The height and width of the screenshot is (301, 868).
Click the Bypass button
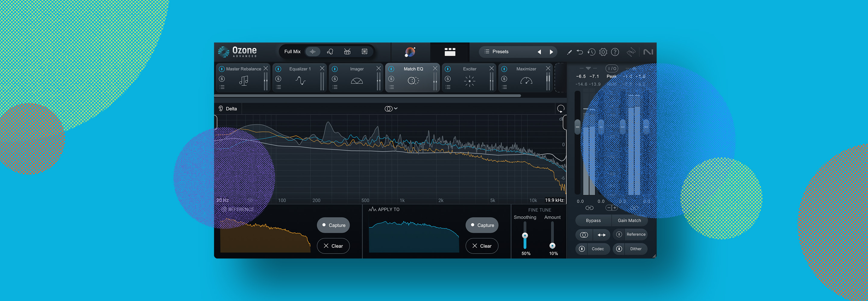click(593, 221)
